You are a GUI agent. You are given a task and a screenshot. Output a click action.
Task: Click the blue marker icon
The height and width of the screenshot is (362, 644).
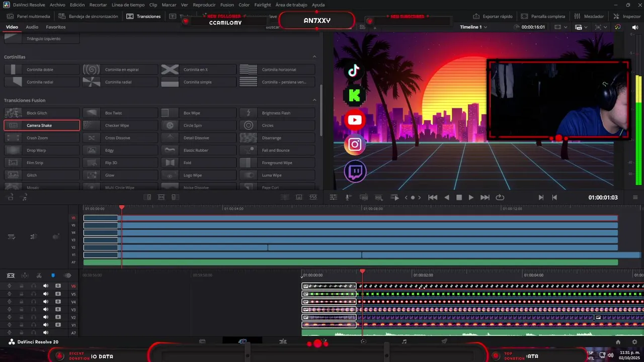pos(53,276)
